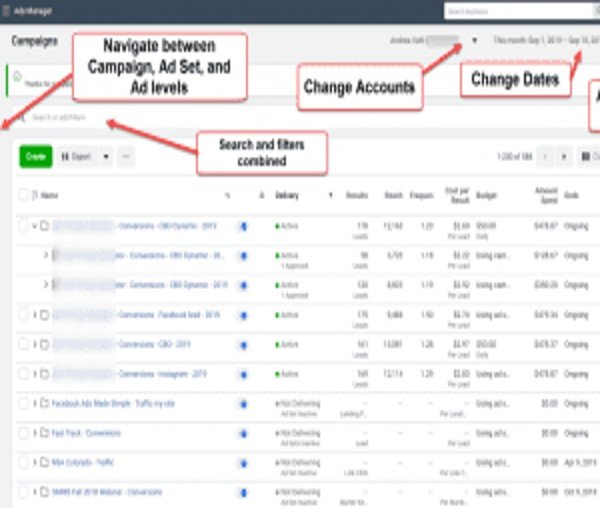Go to previous page of campaigns

545,156
